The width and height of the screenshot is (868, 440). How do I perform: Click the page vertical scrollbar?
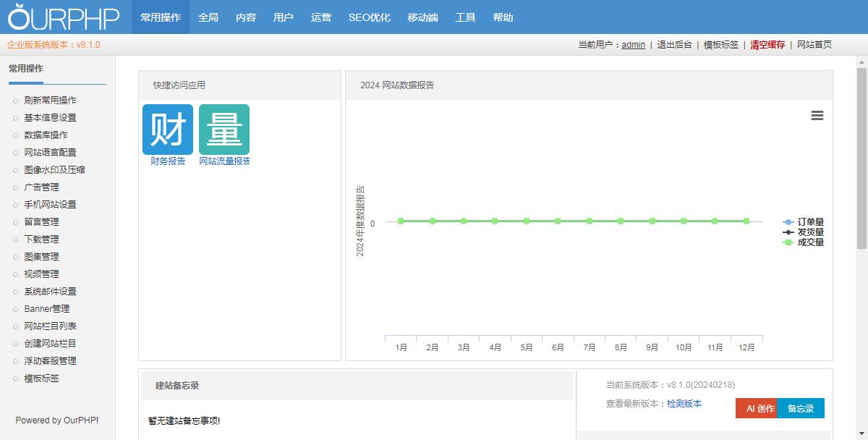pos(861,159)
